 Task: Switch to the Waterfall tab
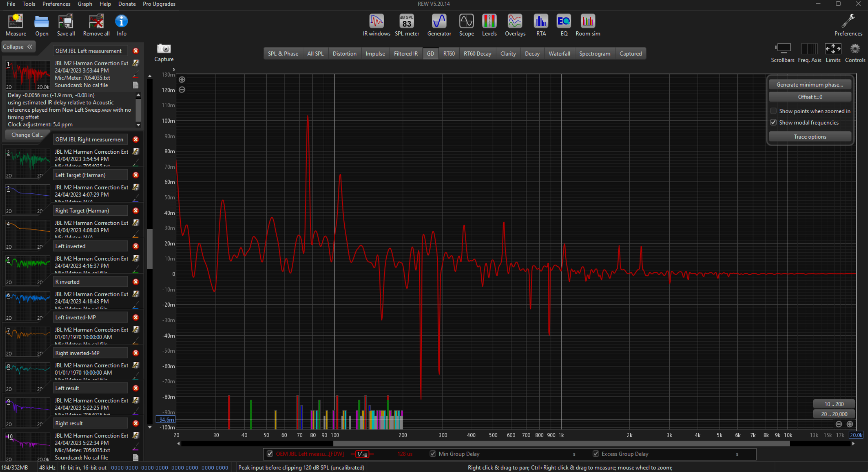pos(559,53)
